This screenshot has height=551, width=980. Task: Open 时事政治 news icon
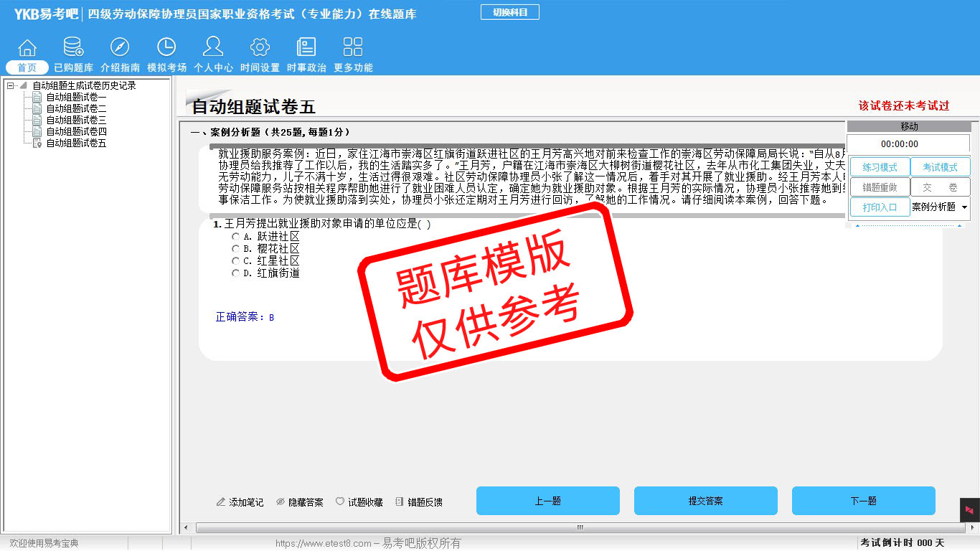click(x=306, y=48)
